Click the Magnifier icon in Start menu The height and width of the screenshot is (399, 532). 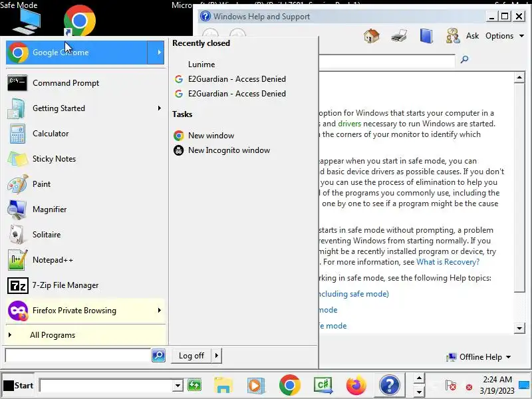[x=17, y=209]
